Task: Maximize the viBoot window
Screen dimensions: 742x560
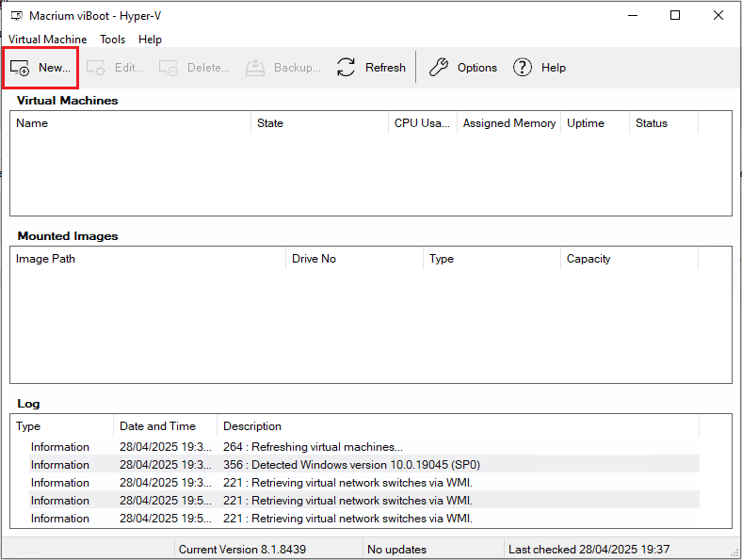Action: click(675, 15)
